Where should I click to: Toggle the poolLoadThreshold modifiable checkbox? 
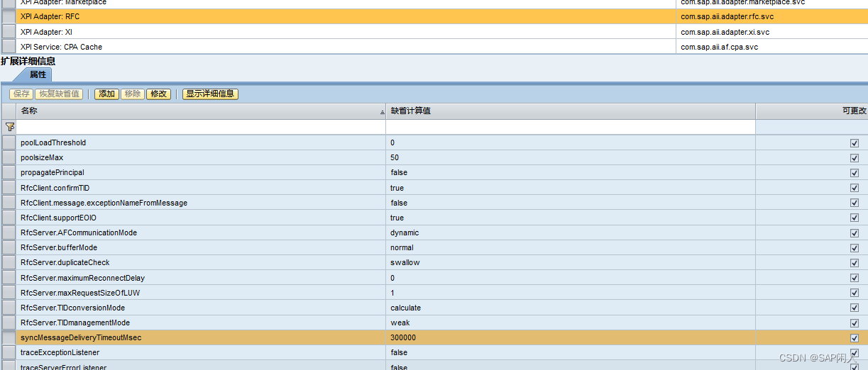point(855,142)
